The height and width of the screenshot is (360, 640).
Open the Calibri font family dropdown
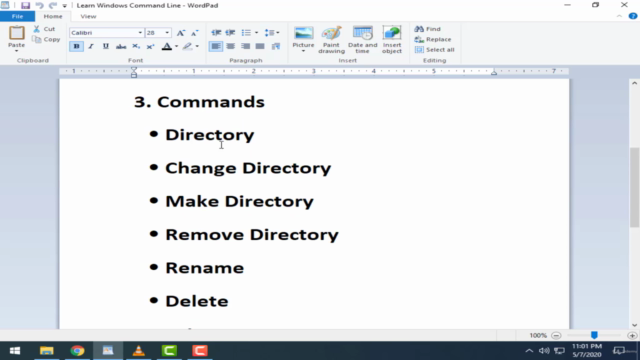coord(140,33)
